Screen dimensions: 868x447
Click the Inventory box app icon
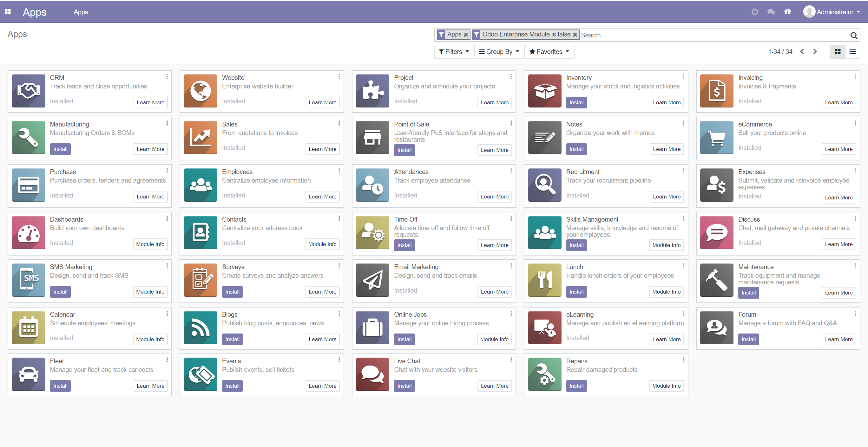544,91
